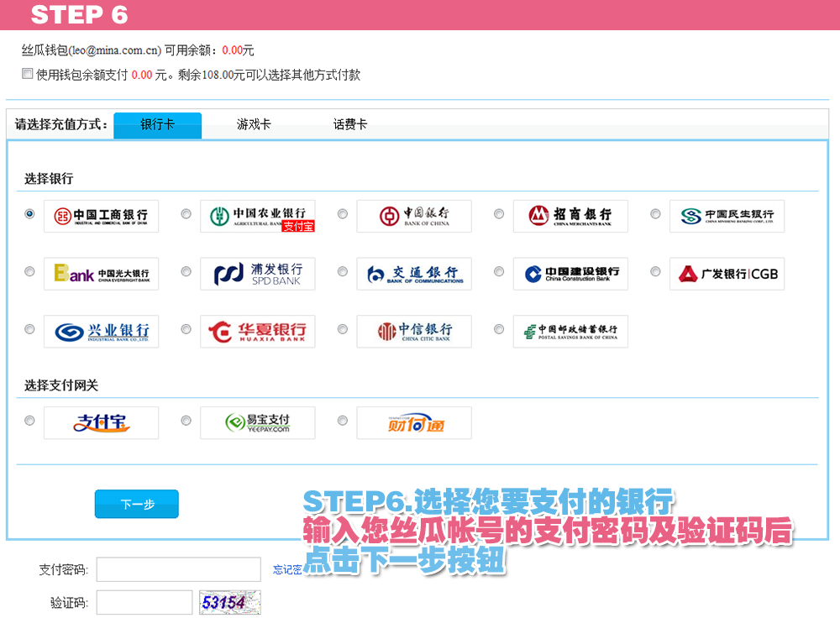Select the 中信银行 radio button
840x618 pixels.
(x=343, y=329)
